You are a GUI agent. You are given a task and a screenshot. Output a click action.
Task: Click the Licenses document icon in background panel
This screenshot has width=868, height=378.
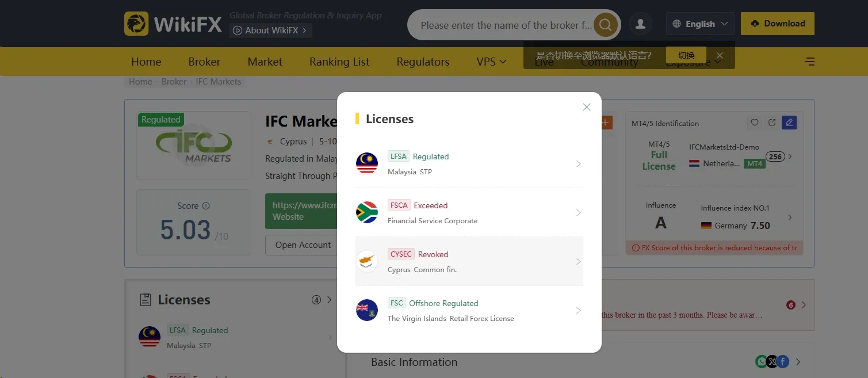[x=146, y=300]
